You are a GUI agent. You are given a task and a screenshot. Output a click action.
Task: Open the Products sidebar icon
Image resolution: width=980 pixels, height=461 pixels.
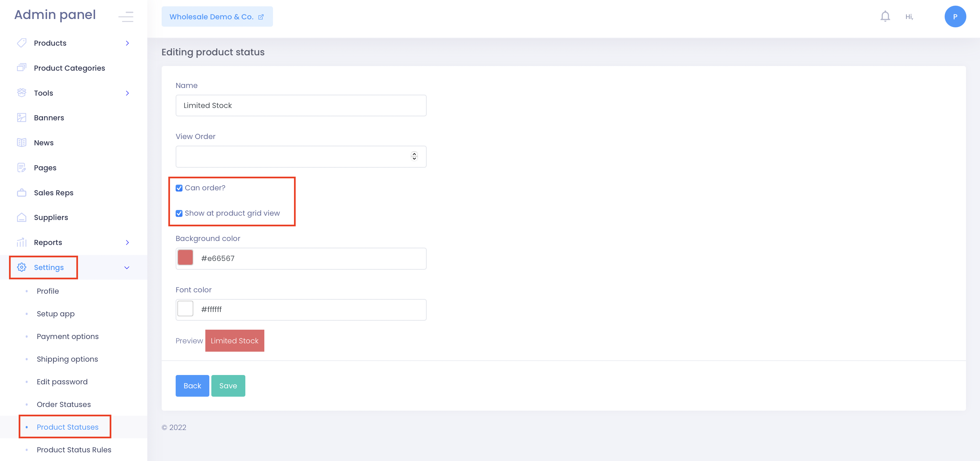(22, 43)
